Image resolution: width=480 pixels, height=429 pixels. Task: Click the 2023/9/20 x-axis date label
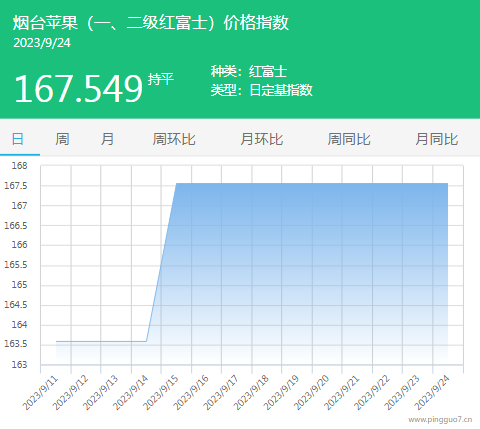pyautogui.click(x=312, y=393)
